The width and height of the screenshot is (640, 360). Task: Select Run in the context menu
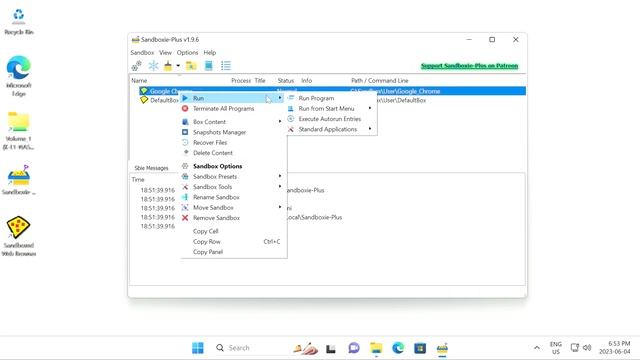tap(233, 98)
